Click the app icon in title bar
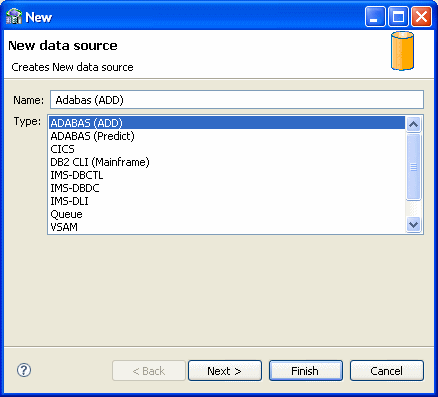This screenshot has width=438, height=397. (14, 17)
